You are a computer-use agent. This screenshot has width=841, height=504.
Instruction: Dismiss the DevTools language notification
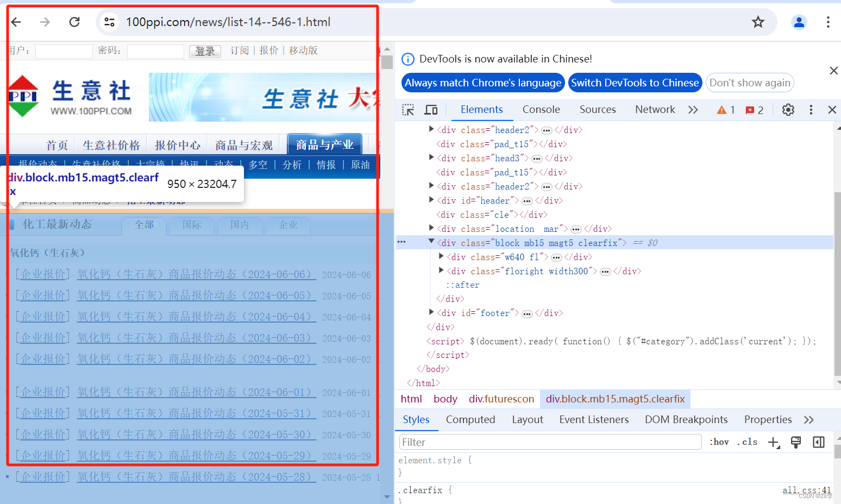click(x=834, y=71)
